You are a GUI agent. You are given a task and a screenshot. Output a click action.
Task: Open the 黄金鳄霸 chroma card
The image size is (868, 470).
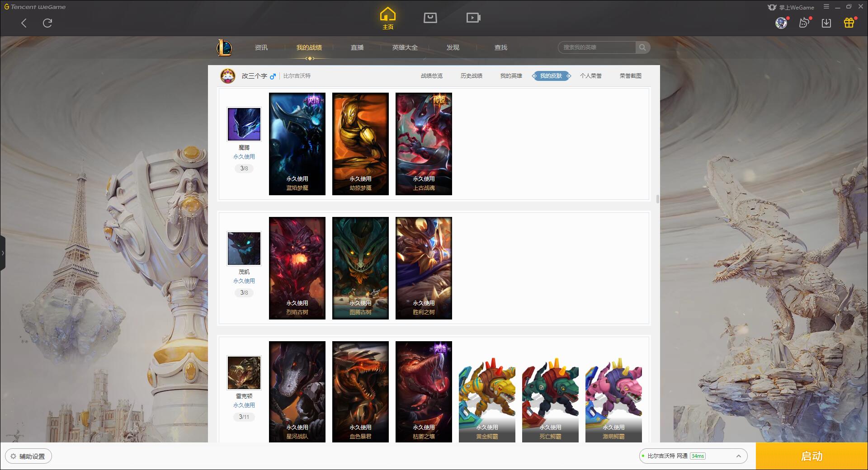click(487, 392)
